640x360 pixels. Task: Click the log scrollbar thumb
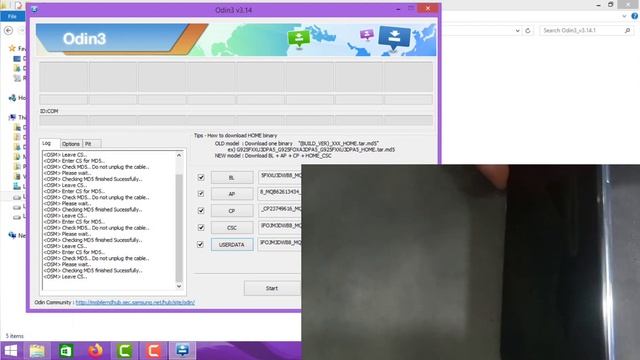coord(179,228)
